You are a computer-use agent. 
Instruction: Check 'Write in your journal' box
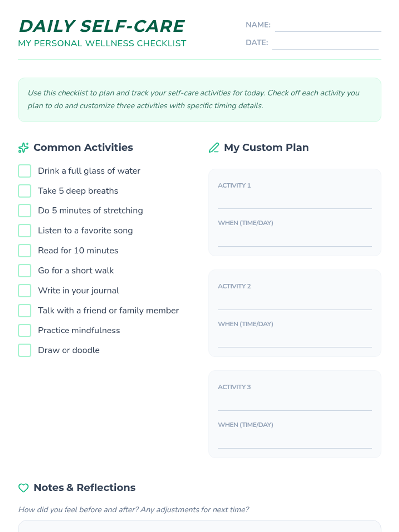[x=25, y=291]
